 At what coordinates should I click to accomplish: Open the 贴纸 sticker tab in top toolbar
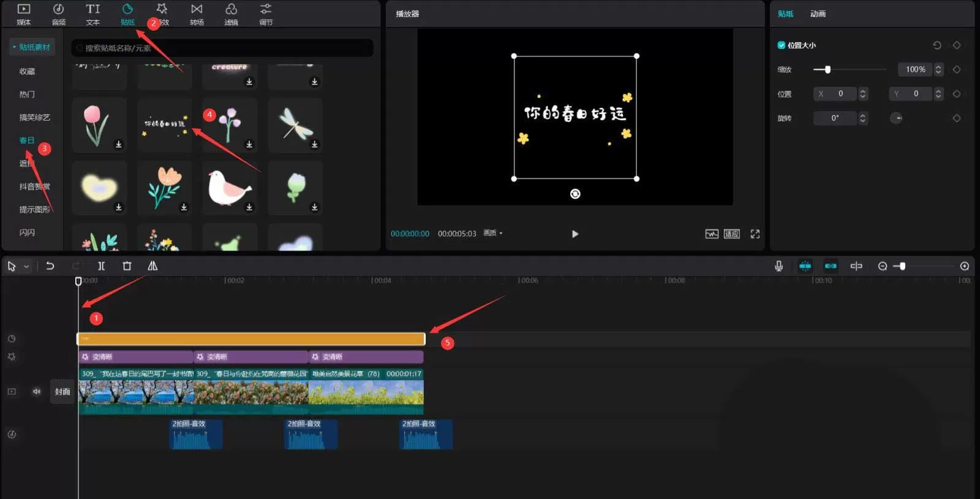[x=127, y=14]
